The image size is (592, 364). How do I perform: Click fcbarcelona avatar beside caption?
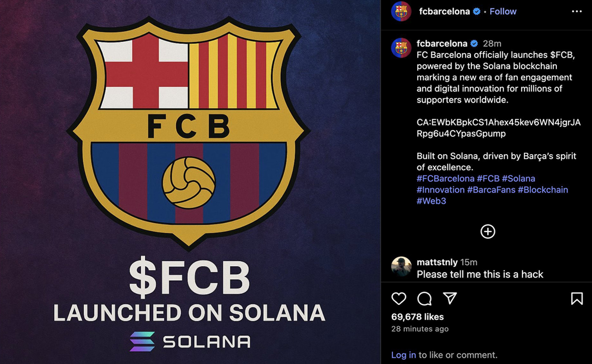click(x=401, y=48)
